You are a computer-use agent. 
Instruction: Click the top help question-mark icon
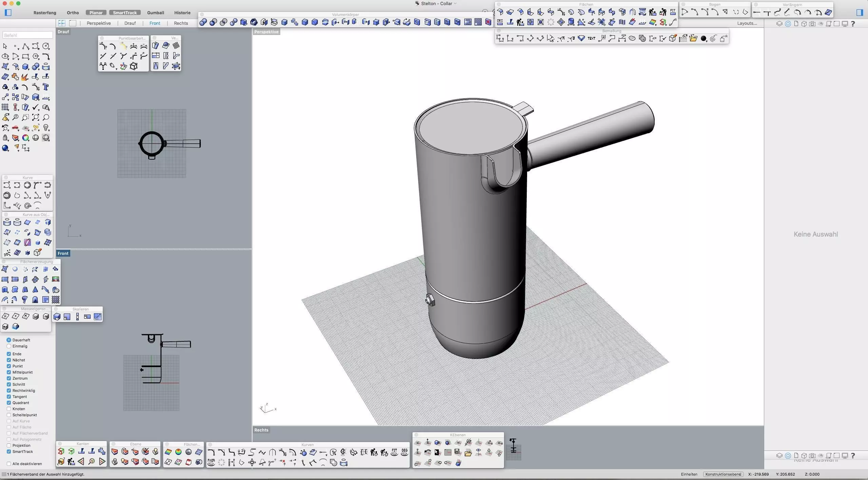pos(853,24)
